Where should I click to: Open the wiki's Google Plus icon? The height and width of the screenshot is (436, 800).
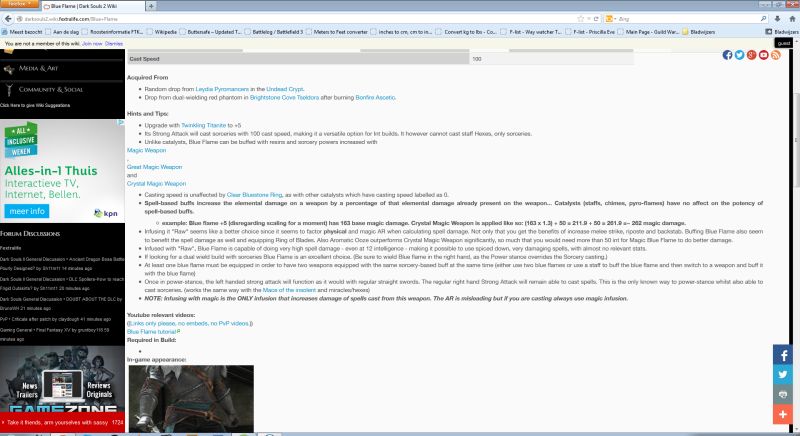[x=752, y=55]
